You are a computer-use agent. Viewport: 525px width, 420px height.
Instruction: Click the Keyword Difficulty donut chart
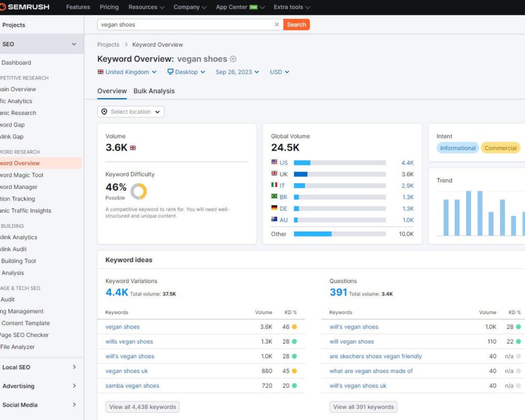139,191
